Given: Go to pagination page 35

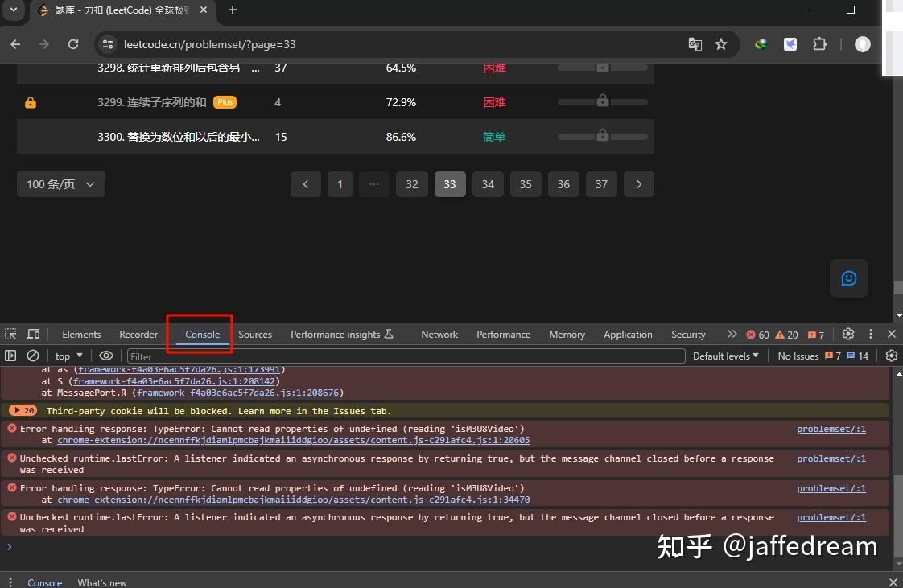Looking at the screenshot, I should point(526,183).
